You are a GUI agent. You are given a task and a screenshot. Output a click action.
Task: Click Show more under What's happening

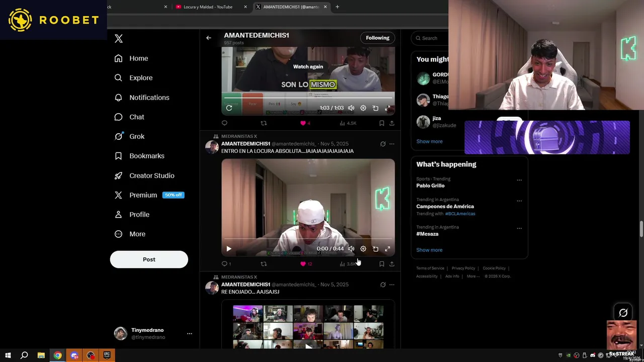click(x=429, y=250)
